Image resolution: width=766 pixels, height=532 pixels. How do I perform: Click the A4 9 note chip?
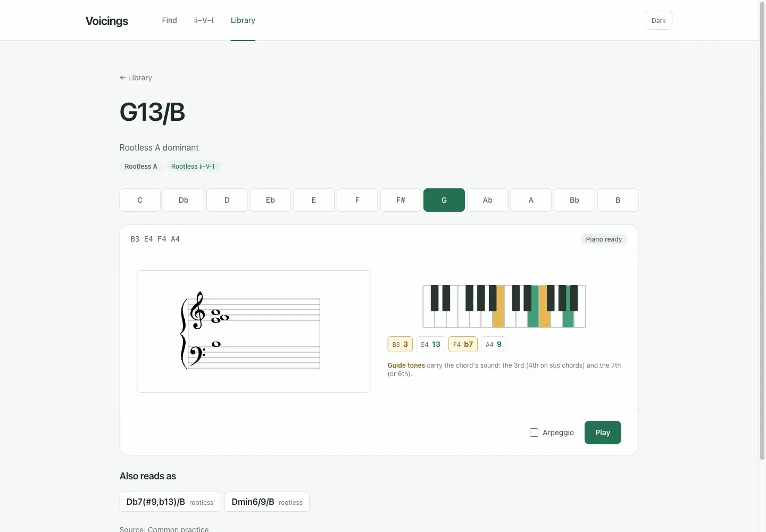[x=494, y=344]
